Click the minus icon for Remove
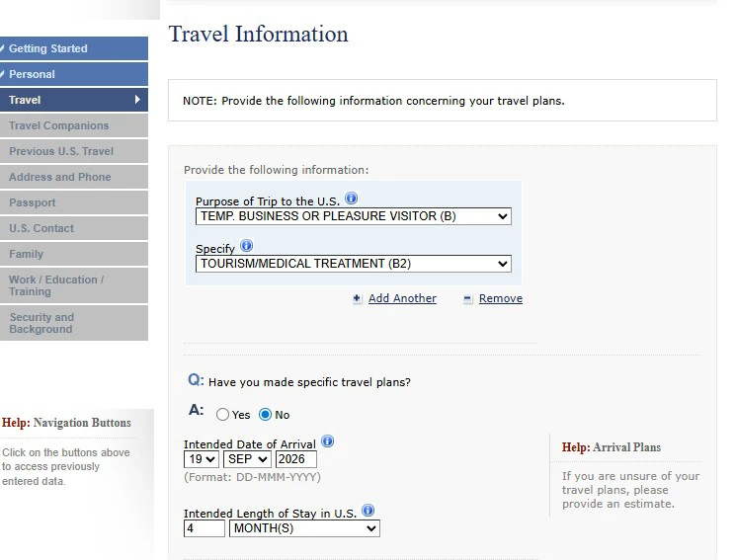Viewport: 736px width, 560px height. [468, 299]
